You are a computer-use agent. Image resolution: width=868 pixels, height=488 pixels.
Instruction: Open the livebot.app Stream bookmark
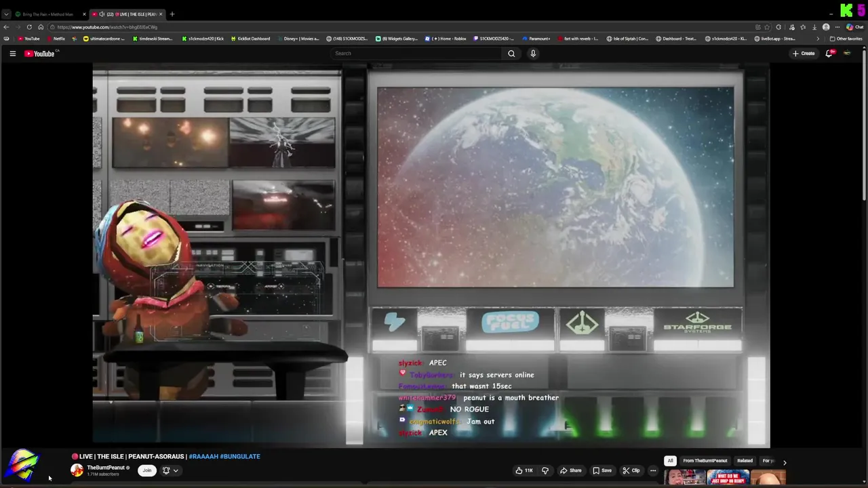775,39
